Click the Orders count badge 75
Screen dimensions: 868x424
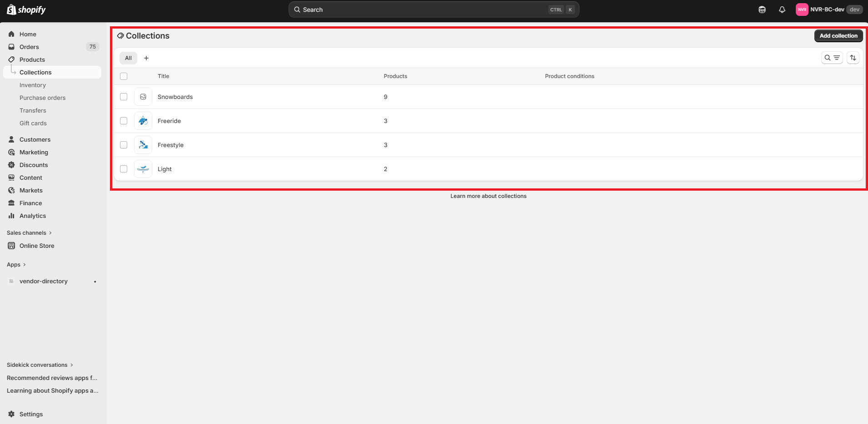pos(93,47)
